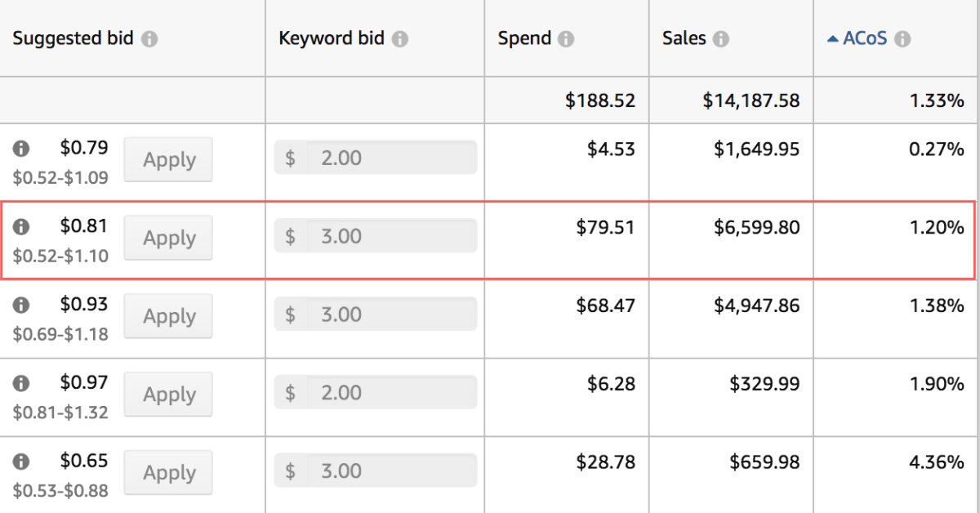Click info icon beside $0.97 suggested bid

[x=21, y=383]
